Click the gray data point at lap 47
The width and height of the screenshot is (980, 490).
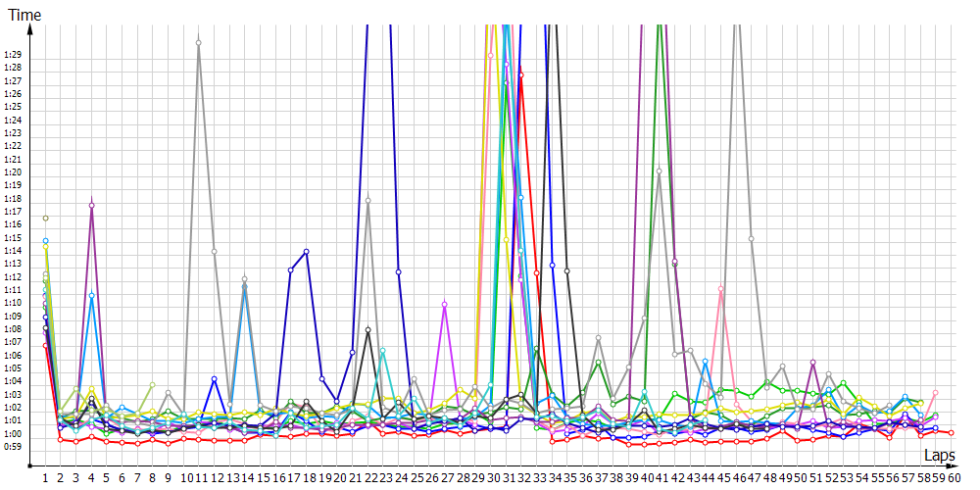(752, 238)
